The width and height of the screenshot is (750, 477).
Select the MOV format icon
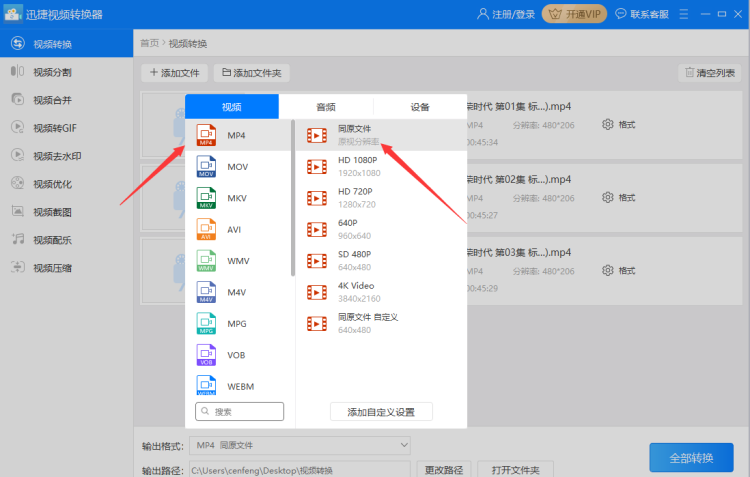click(x=206, y=166)
